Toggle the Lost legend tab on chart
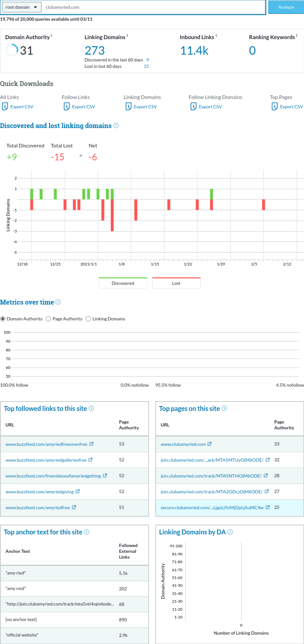Image resolution: width=304 pixels, height=644 pixels. pos(176,283)
